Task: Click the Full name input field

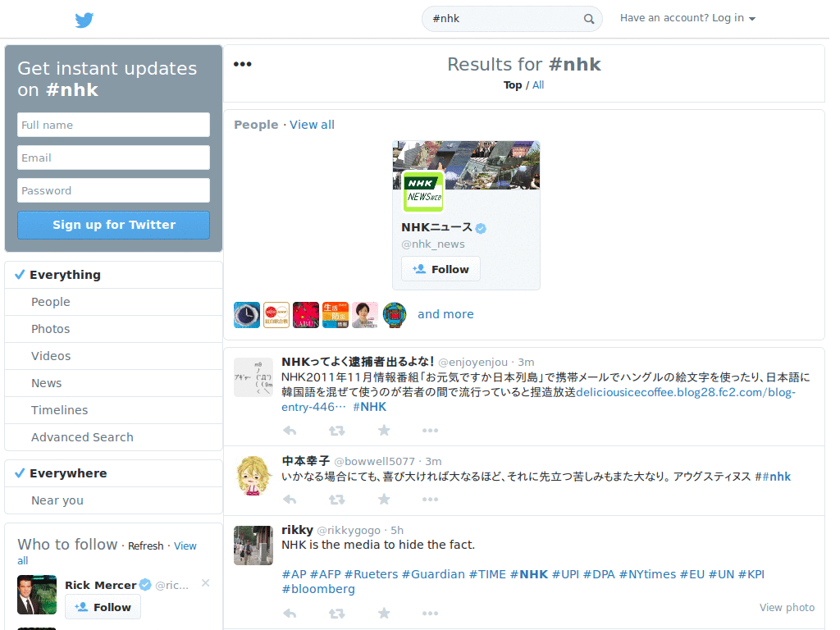Action: tap(113, 125)
